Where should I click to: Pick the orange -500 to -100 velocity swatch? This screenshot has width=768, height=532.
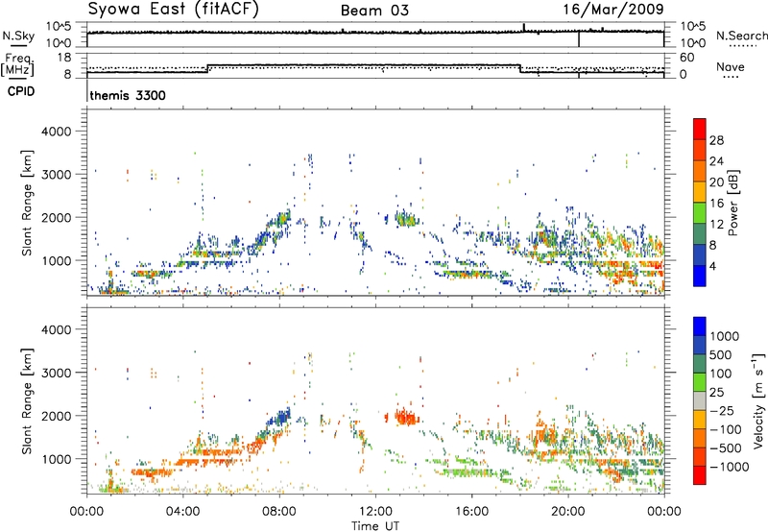pyautogui.click(x=700, y=438)
